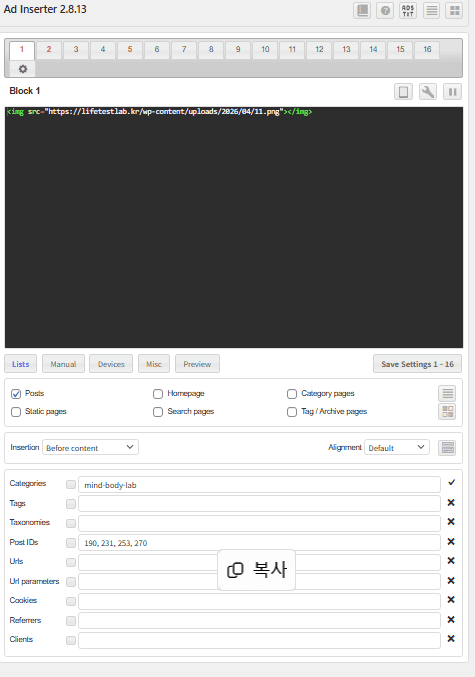
Task: Enable Tag / Archive pages checkbox
Action: point(292,412)
